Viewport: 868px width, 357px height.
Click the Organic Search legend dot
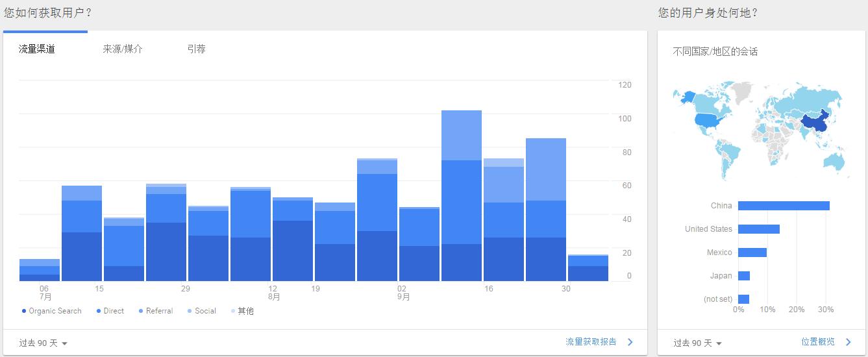(24, 312)
